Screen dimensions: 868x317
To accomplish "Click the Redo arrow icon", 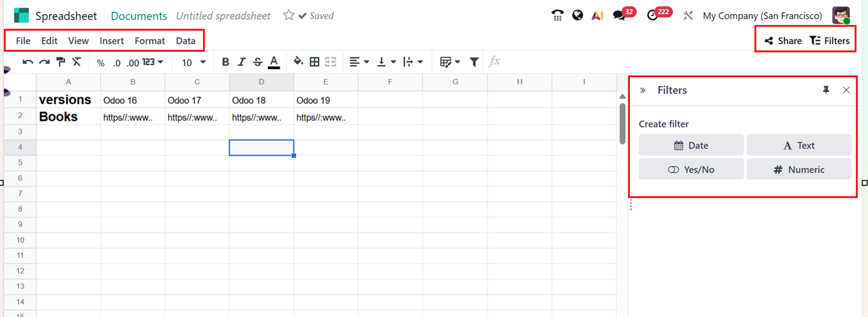I will [44, 62].
